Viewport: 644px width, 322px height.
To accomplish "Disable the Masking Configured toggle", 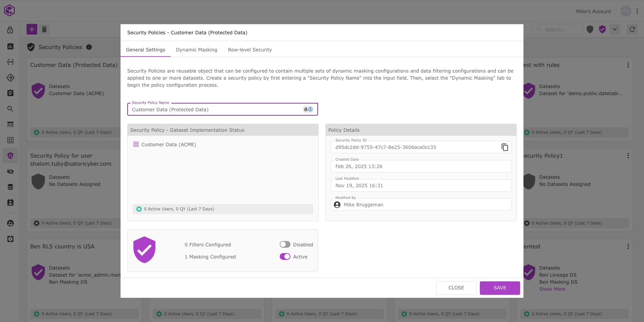I will click(285, 256).
